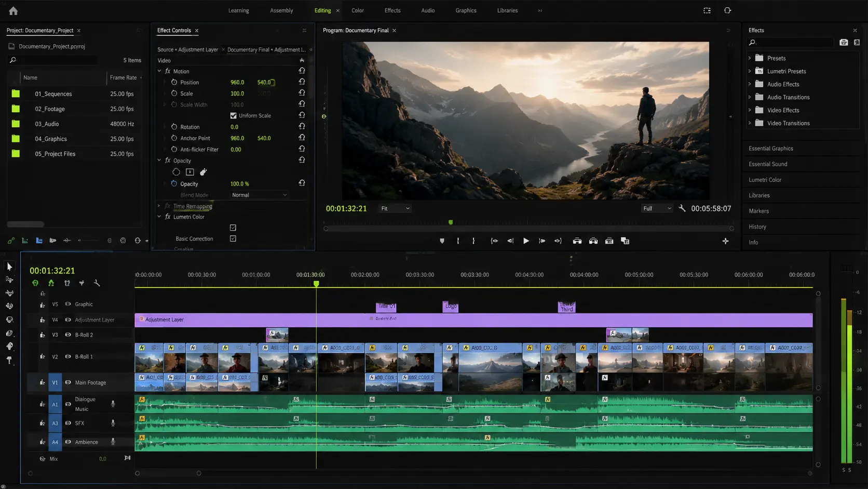Select the Selection tool arrow
Image resolution: width=868 pixels, height=489 pixels.
point(9,267)
